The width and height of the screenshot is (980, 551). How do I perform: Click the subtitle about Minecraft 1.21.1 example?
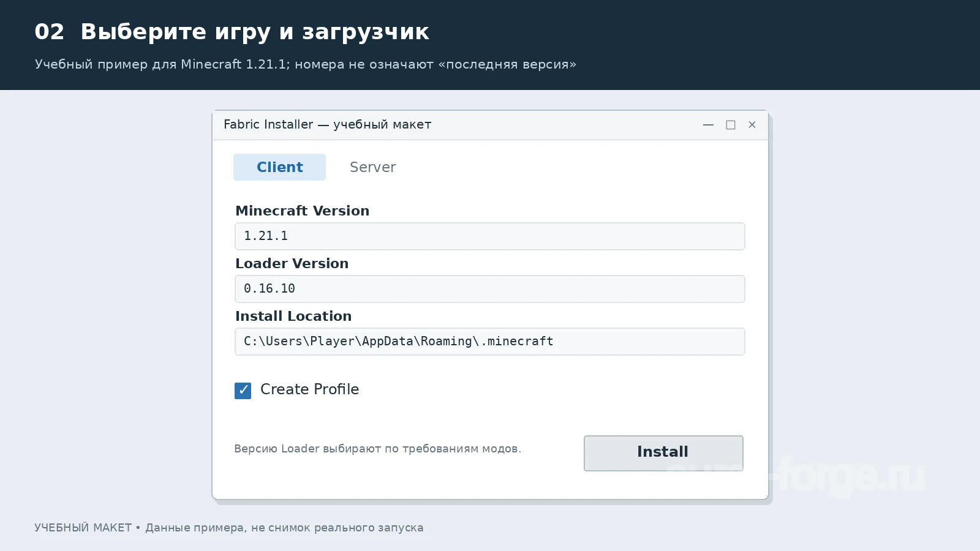point(306,64)
